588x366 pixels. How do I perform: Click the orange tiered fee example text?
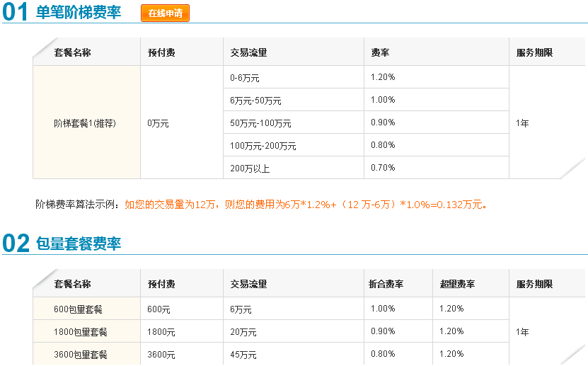point(306,205)
